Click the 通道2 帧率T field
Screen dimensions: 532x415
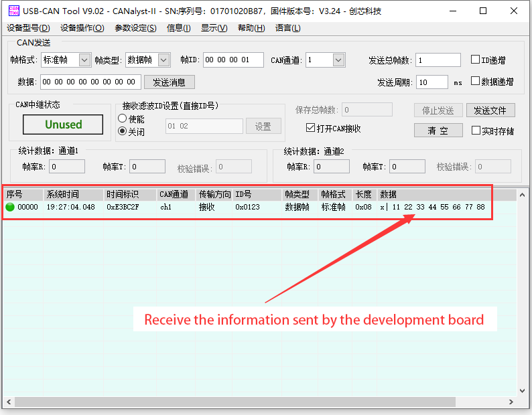(x=407, y=167)
